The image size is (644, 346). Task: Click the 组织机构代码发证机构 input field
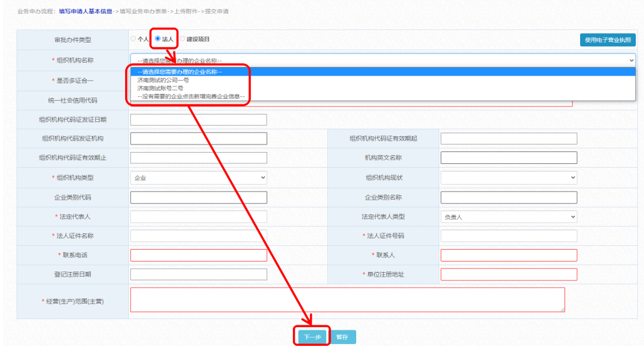[198, 138]
